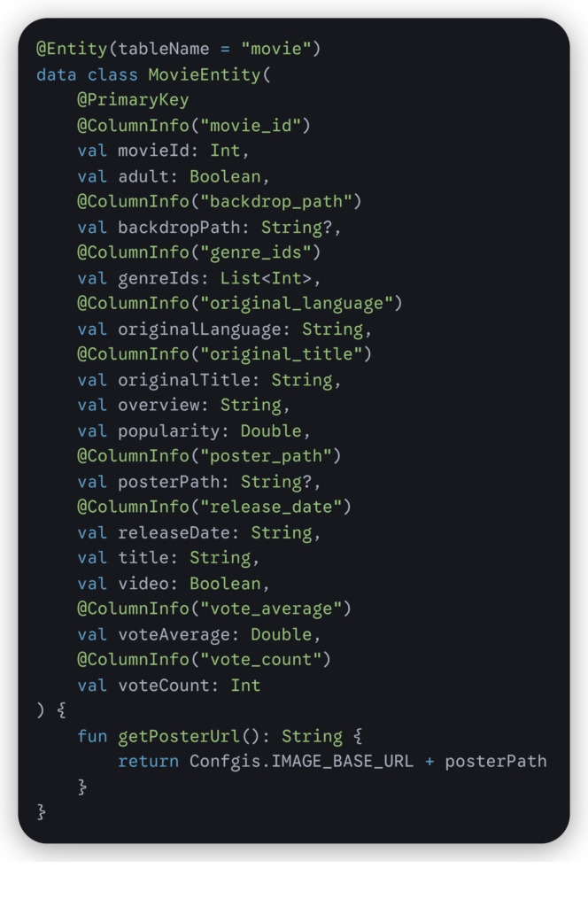Click the @PrimaryKey annotation
The image size is (588, 907).
[132, 100]
